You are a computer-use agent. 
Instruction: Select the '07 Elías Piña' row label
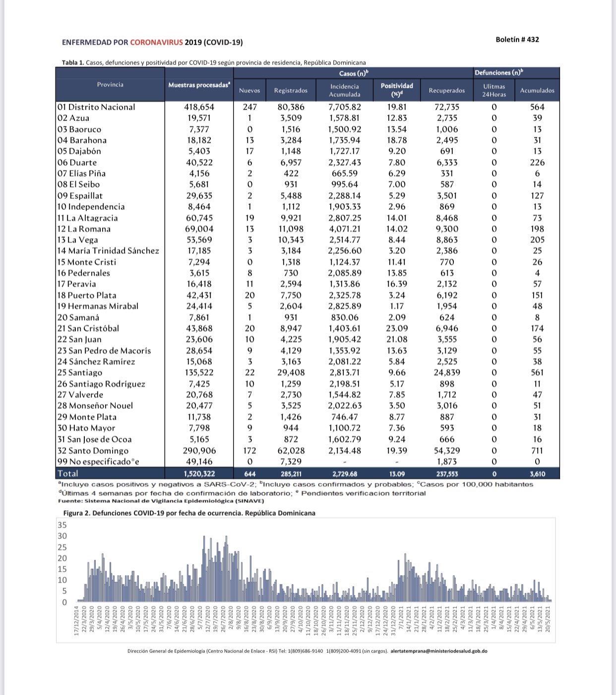pos(81,174)
